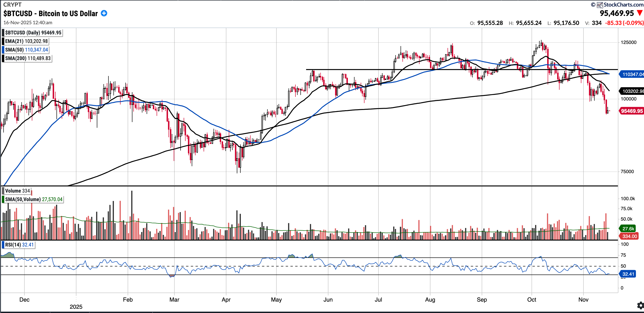Click the red 95469.95 last price tag
This screenshot has height=313, width=644.
pos(631,111)
